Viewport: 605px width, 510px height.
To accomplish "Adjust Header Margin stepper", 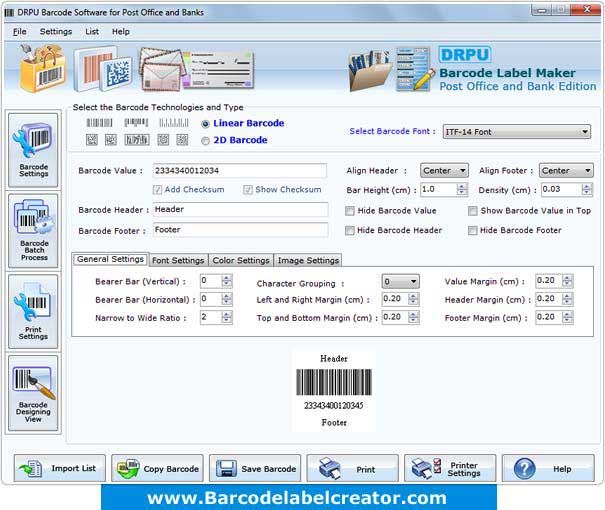I will click(x=567, y=299).
